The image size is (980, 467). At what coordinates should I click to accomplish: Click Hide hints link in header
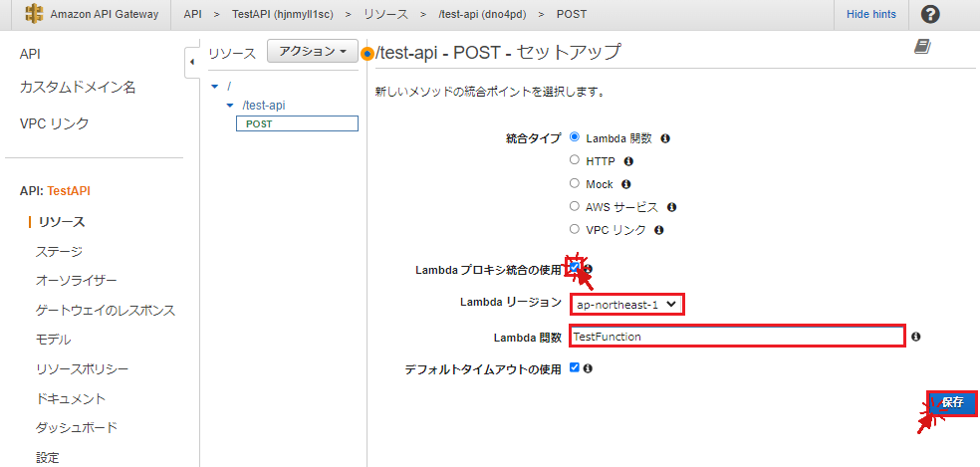coord(871,14)
